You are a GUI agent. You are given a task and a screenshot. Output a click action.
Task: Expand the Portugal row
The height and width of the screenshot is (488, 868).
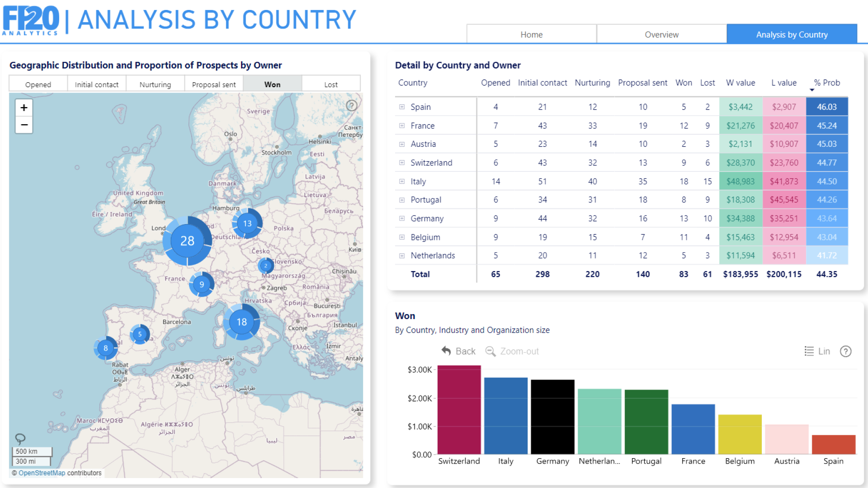coord(402,200)
